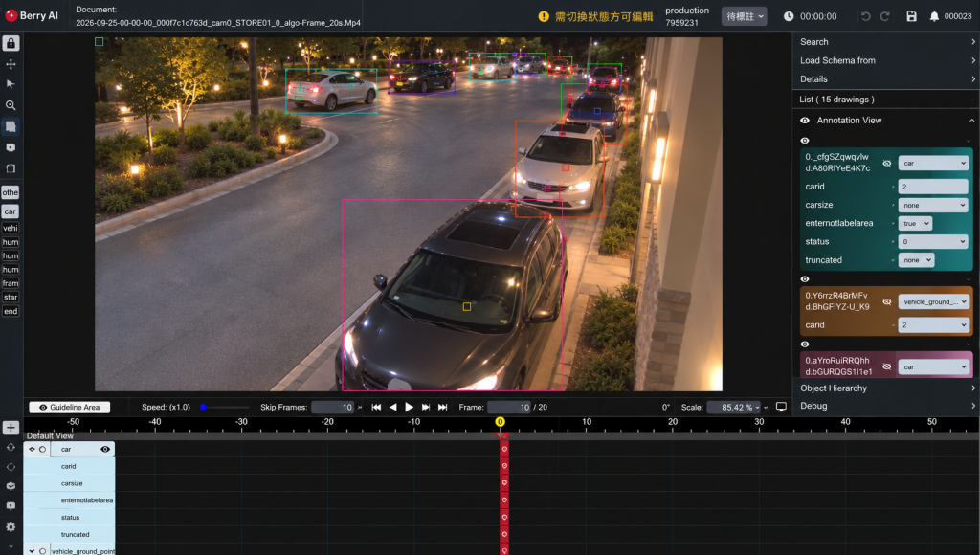Jump to the first frame
Screen dimensions: 980x555
coord(376,407)
